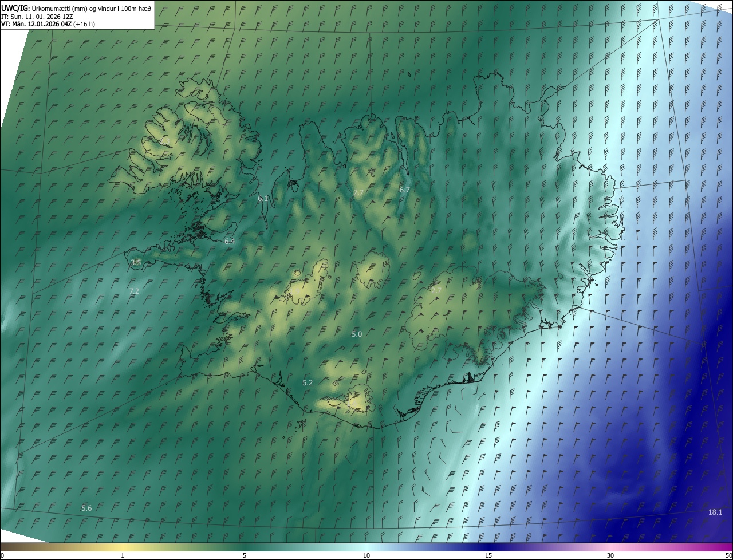Click the 10 tick on the color scale
733x560 pixels.
pyautogui.click(x=366, y=556)
